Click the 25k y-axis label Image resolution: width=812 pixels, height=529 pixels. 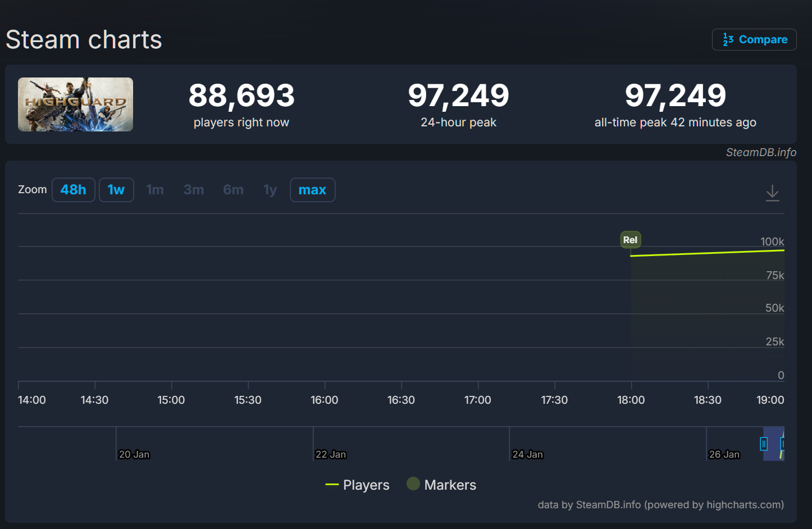775,341
